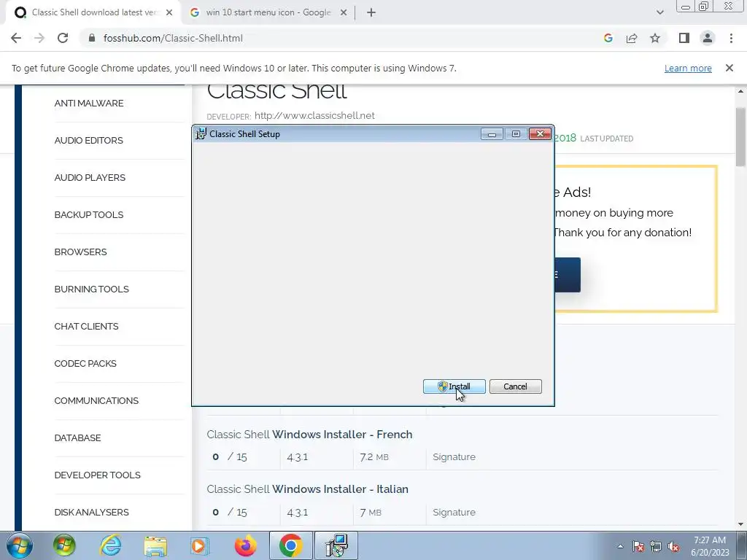
Task: Open the Chrome three-dot menu
Action: (x=731, y=38)
